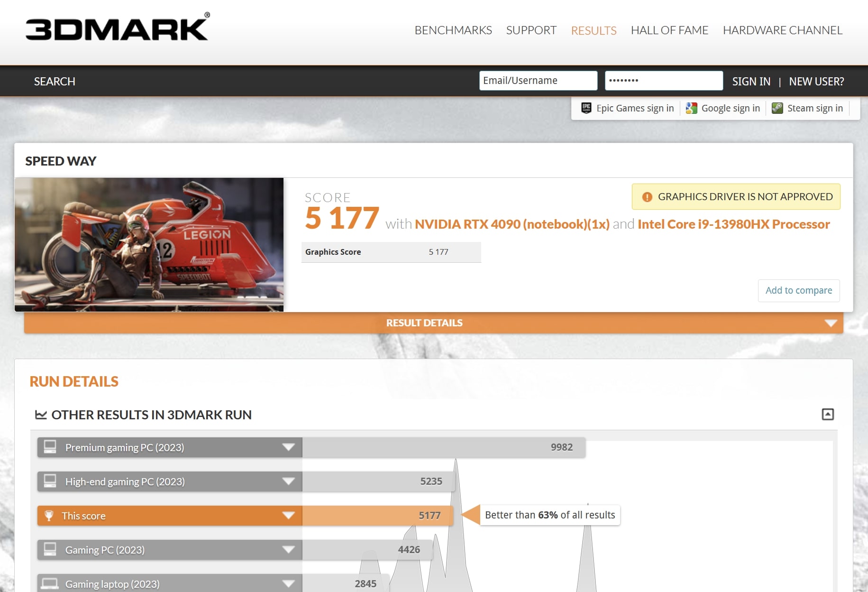Focus the password field
This screenshot has height=592, width=868.
pos(664,81)
